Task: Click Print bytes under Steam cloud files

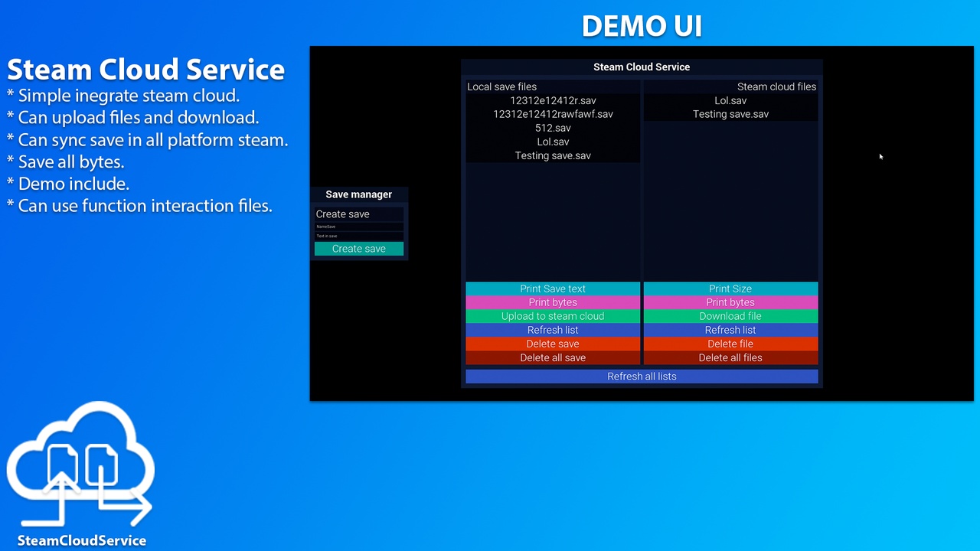Action: point(730,302)
